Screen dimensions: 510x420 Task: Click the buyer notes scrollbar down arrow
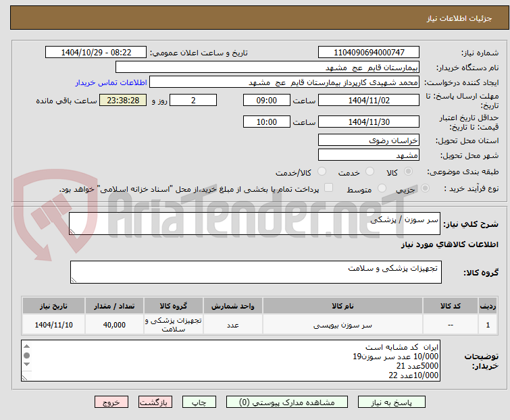click(27, 365)
